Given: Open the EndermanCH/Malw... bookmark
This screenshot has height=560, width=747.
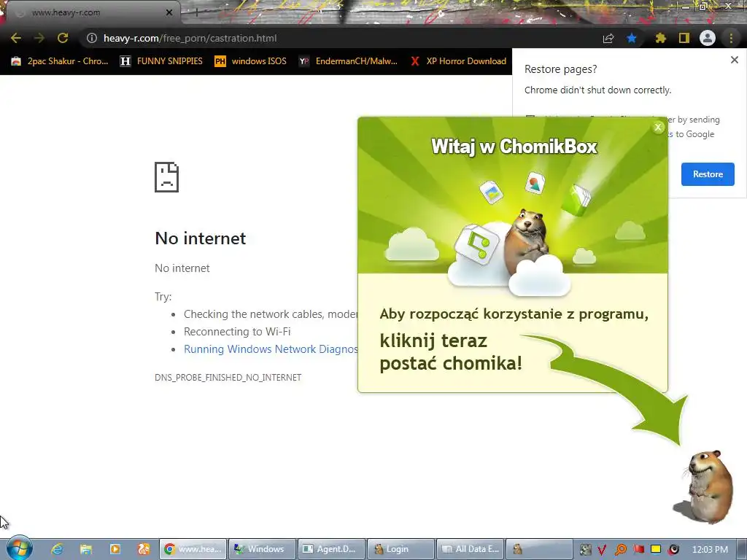Looking at the screenshot, I should [348, 61].
